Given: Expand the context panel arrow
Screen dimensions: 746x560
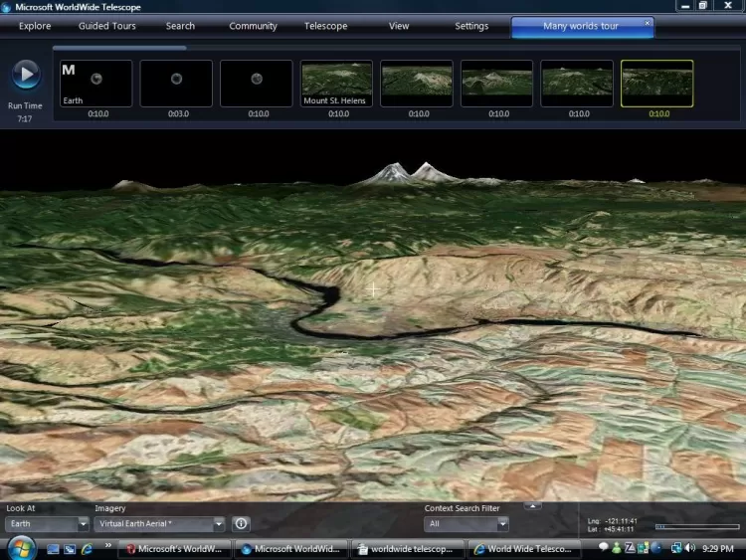Looking at the screenshot, I should click(533, 505).
